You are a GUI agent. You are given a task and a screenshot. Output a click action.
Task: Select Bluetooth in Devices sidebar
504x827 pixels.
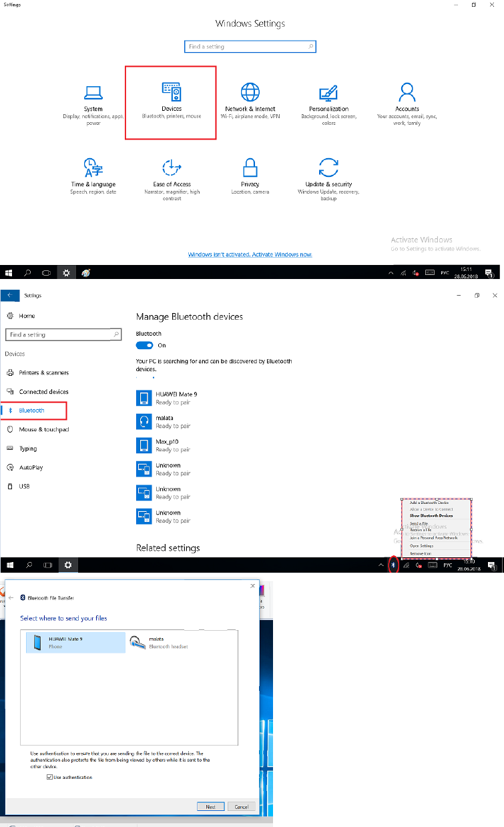33,410
